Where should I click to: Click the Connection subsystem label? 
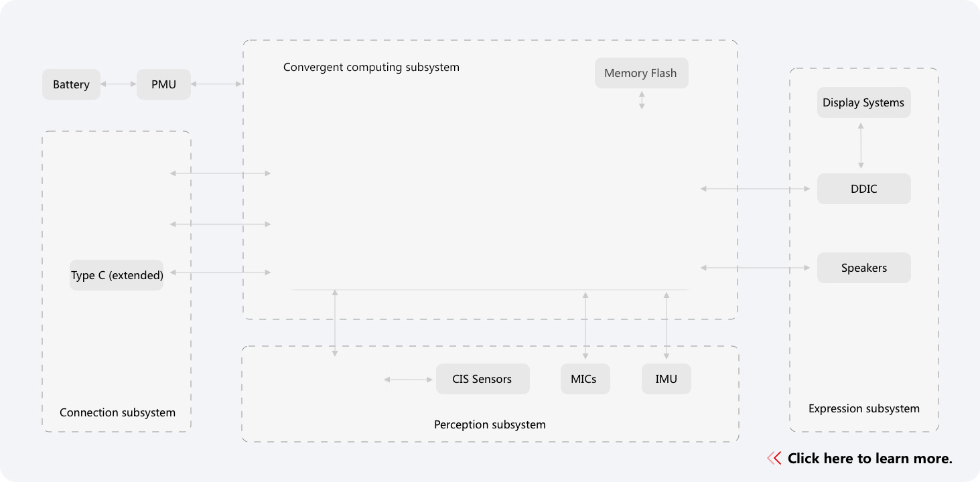coord(117,412)
